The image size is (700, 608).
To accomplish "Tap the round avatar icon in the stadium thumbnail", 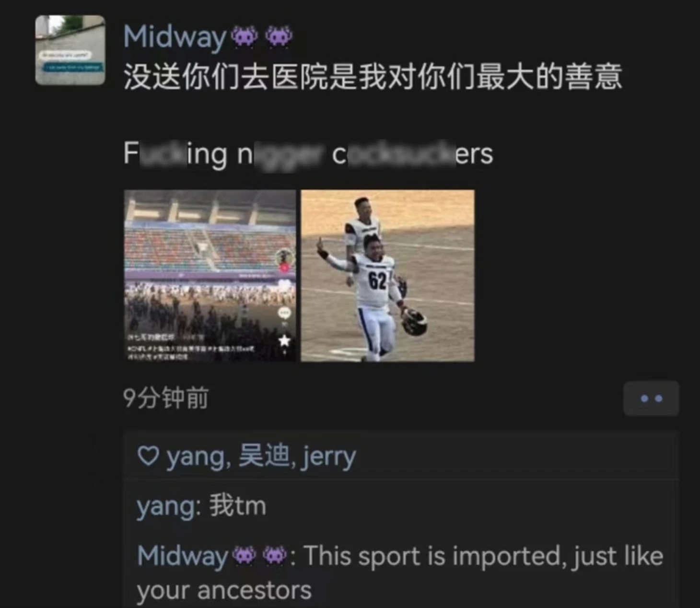I will pyautogui.click(x=284, y=258).
